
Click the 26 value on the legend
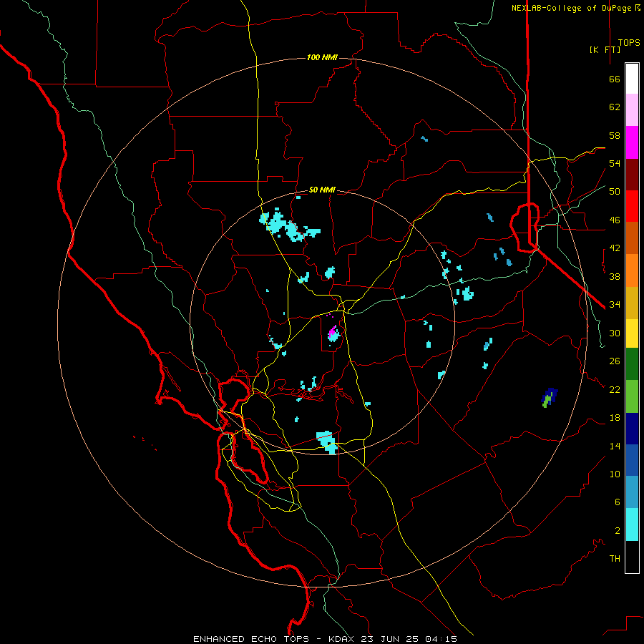615,361
